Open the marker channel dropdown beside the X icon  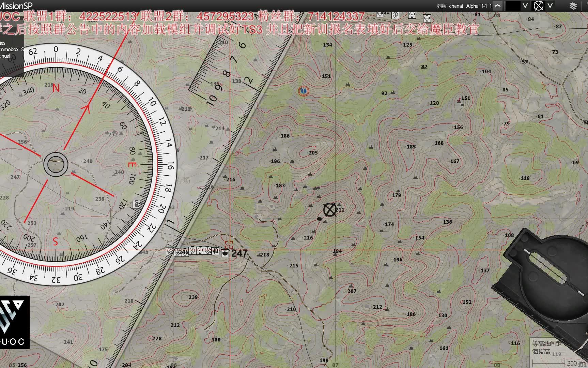tap(550, 6)
